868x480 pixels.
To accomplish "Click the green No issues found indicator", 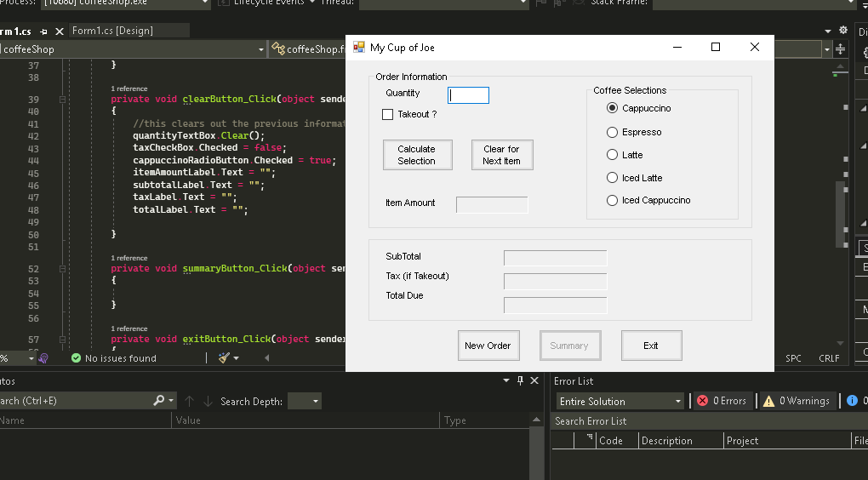I will pos(114,358).
